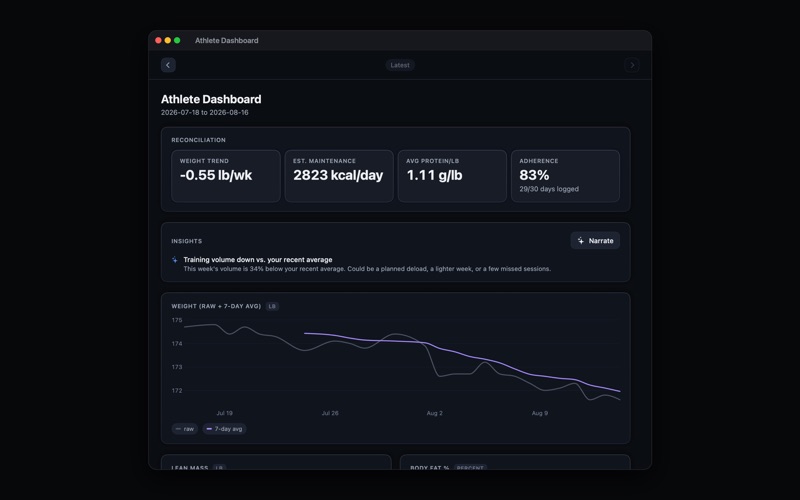Click the 175 y-axis label
The image size is (800, 500).
(177, 320)
